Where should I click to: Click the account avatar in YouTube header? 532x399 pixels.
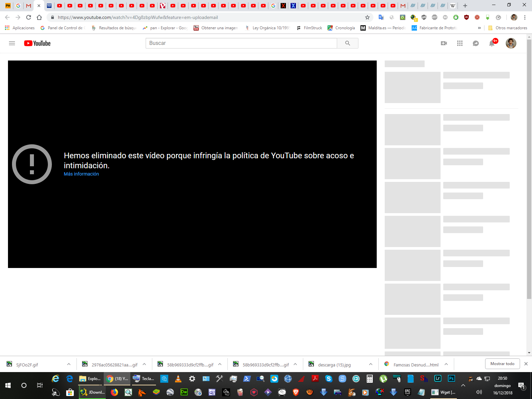coord(511,43)
